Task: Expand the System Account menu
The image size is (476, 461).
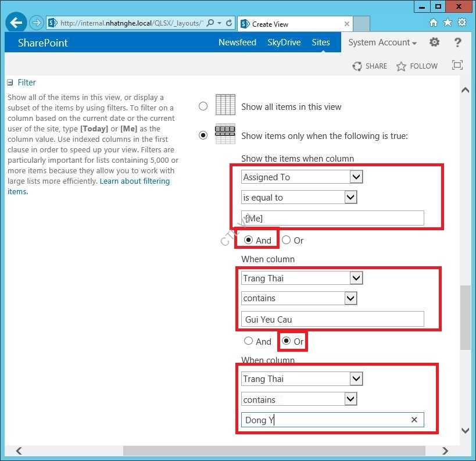Action: (x=382, y=42)
